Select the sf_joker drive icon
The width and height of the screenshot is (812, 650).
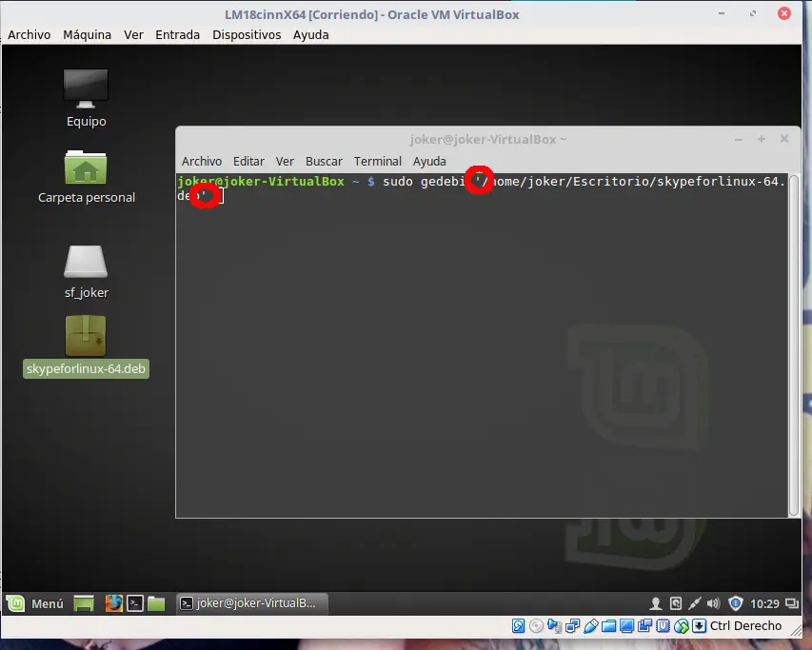86,271
